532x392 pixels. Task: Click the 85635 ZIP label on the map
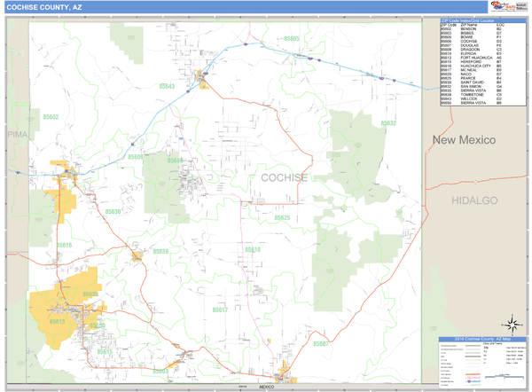(x=90, y=294)
